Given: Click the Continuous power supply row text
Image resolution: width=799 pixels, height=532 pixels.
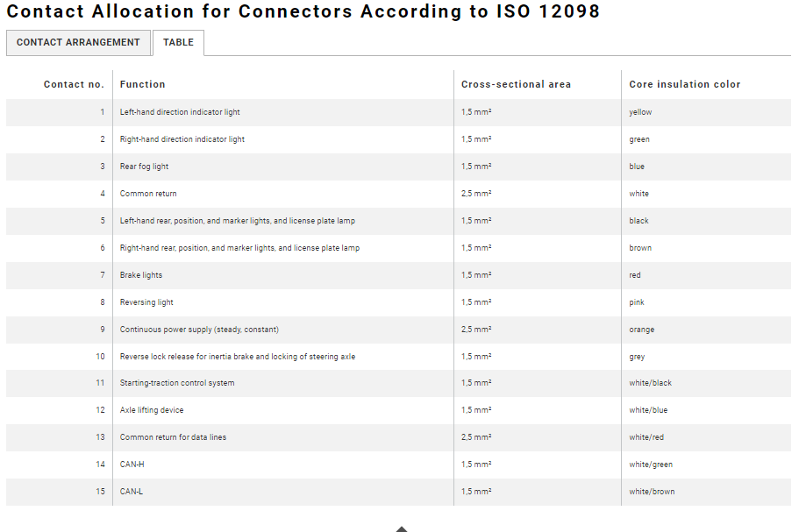Looking at the screenshot, I should (199, 330).
